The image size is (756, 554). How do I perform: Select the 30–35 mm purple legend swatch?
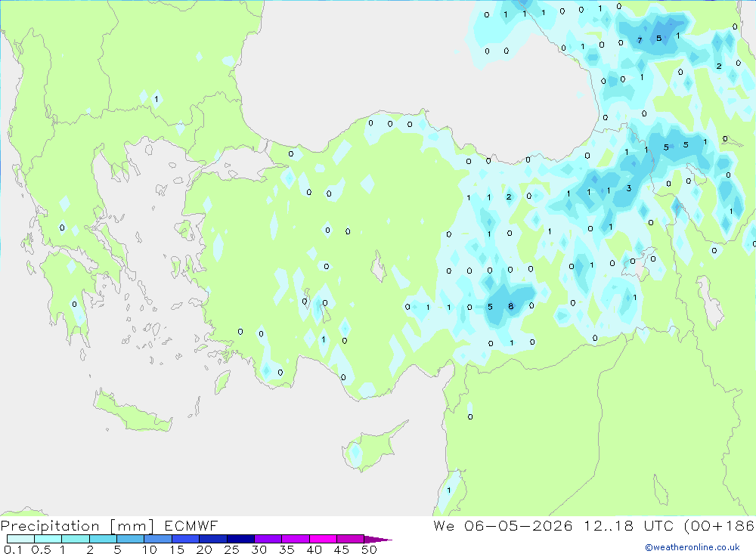pyautogui.click(x=268, y=539)
